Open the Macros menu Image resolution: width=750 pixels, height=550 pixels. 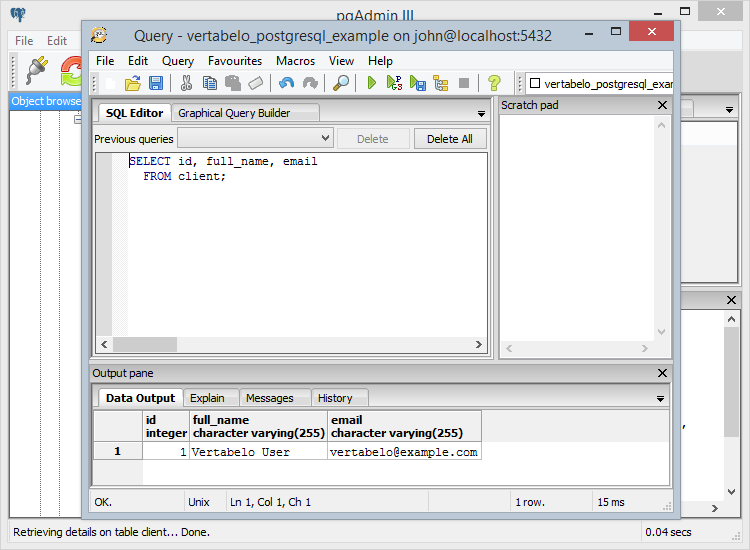(295, 61)
